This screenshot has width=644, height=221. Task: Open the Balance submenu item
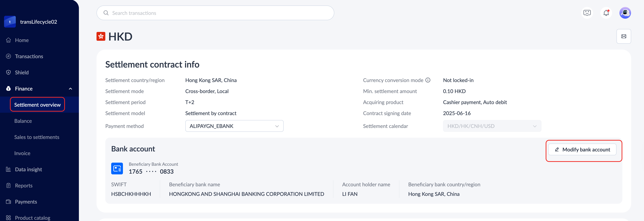click(x=23, y=121)
